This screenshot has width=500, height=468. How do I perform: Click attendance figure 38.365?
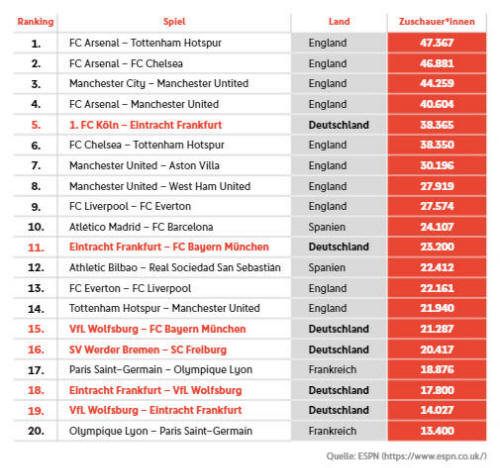click(437, 125)
